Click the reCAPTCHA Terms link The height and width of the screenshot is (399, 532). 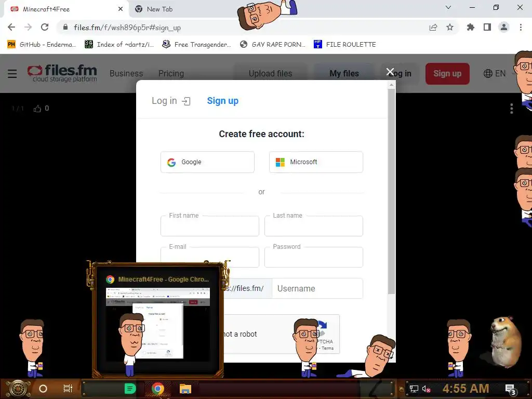(327, 348)
